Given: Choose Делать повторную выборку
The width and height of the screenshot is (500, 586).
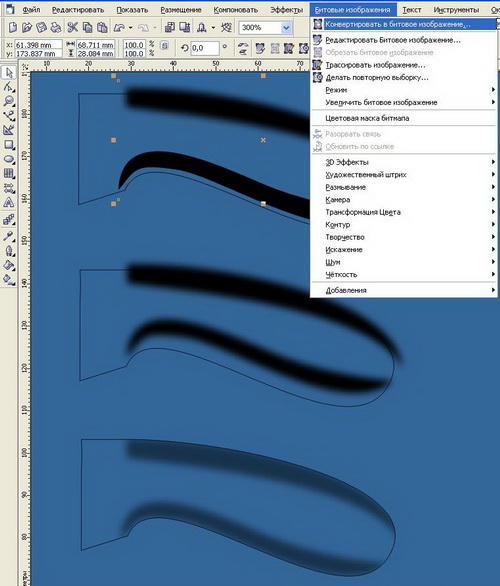Looking at the screenshot, I should [x=404, y=77].
